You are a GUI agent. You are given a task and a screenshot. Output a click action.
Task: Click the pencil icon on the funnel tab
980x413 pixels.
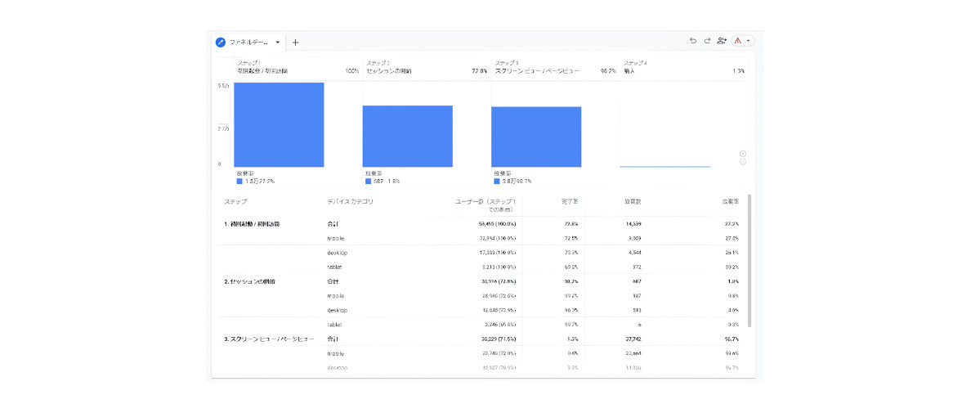(x=220, y=43)
